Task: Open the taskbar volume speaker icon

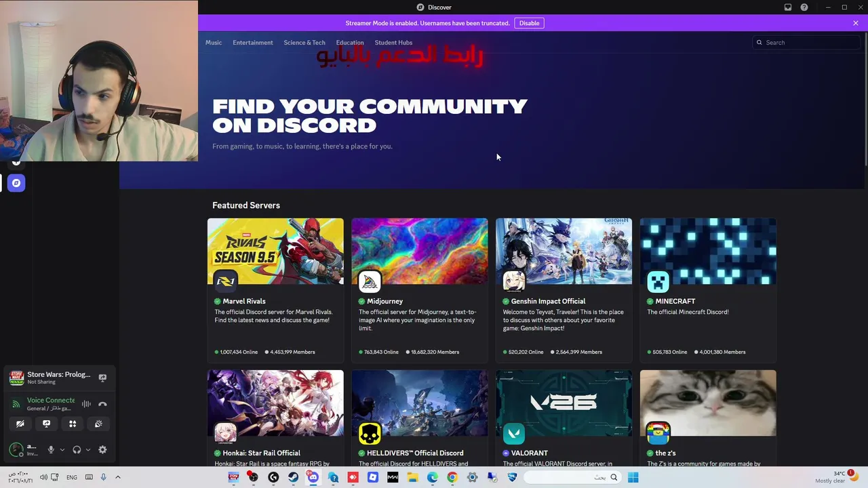Action: click(43, 477)
